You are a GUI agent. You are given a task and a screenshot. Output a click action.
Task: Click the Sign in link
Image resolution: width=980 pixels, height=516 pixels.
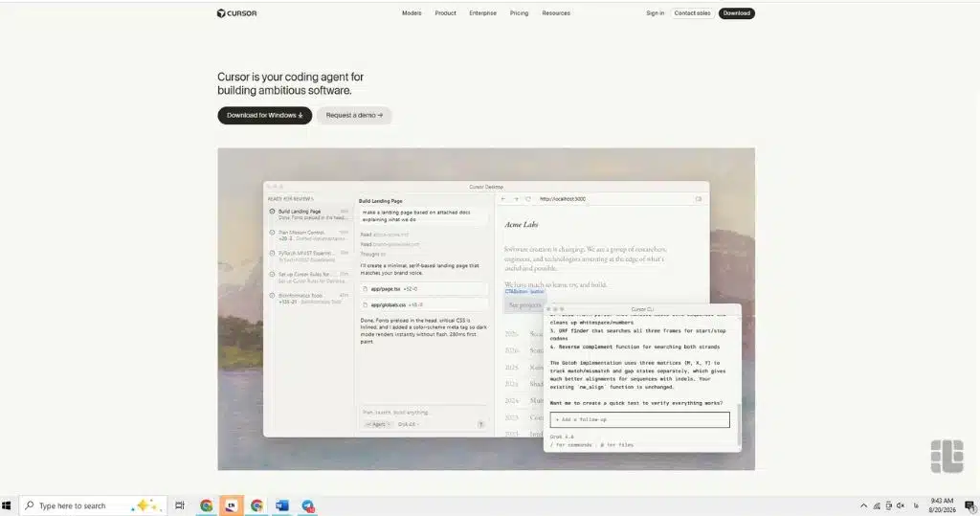(x=655, y=13)
